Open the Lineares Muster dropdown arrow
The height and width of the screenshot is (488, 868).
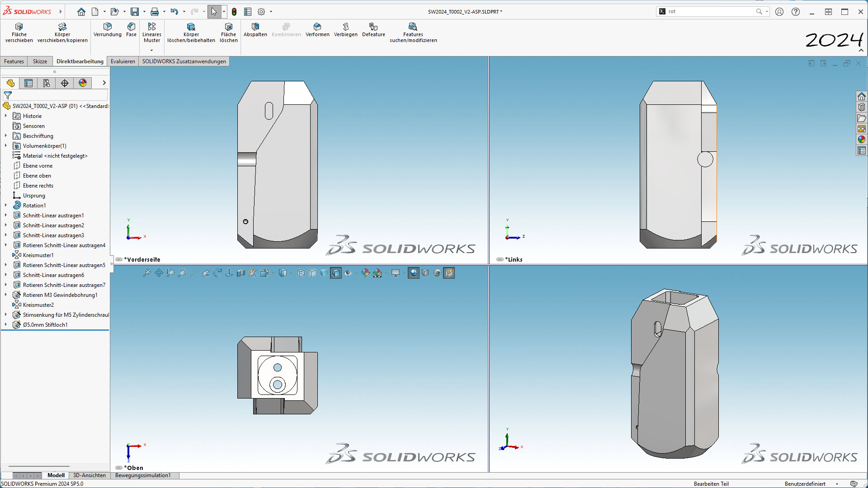click(152, 50)
